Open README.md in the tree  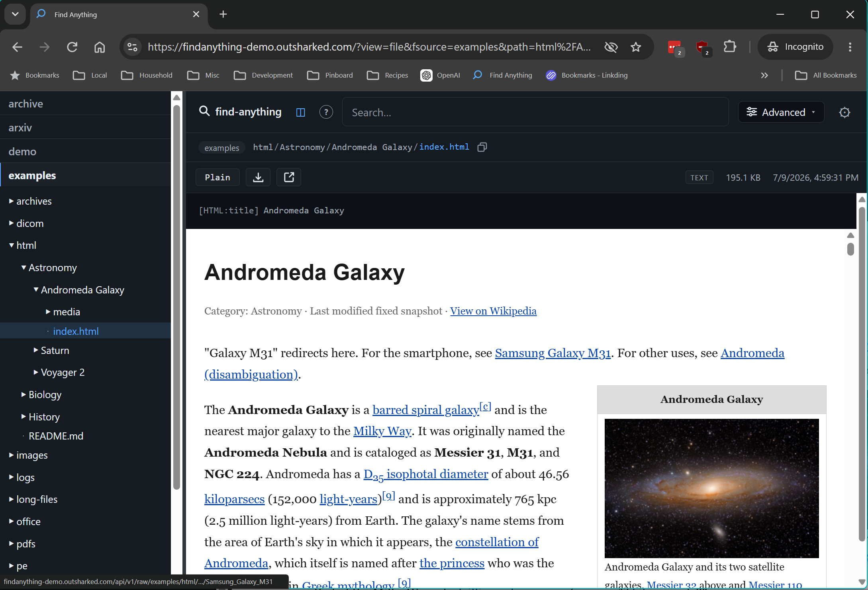pyautogui.click(x=56, y=436)
